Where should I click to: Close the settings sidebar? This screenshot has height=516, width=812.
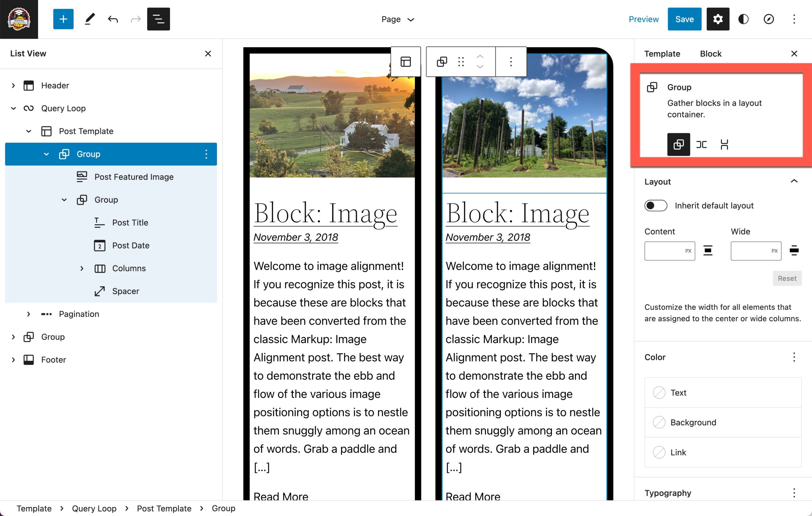point(794,54)
